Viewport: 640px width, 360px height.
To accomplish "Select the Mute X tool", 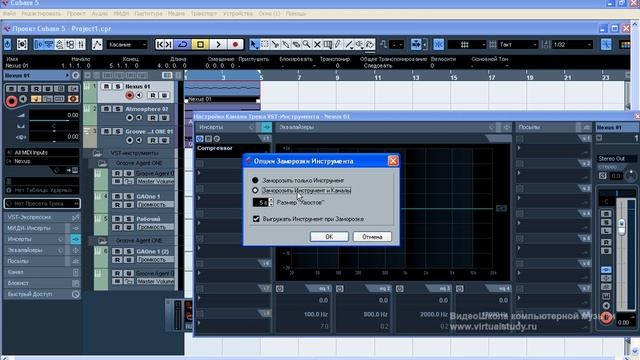I will coord(317,44).
